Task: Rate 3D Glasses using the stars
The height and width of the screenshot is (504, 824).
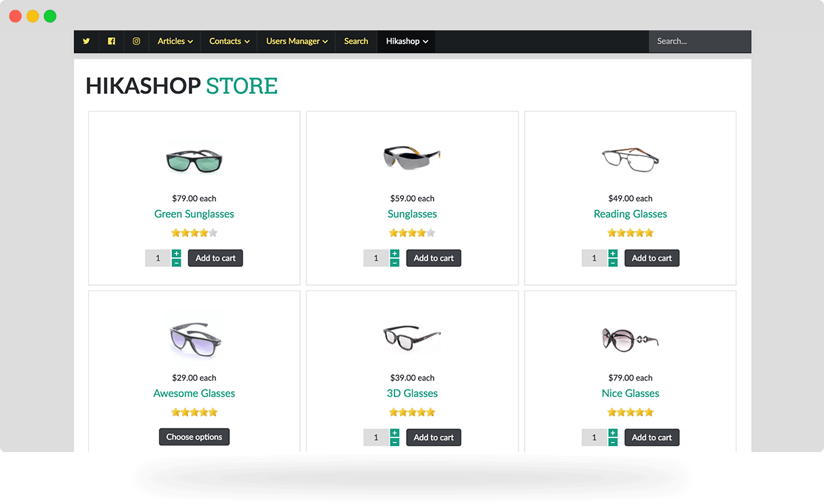Action: point(412,412)
